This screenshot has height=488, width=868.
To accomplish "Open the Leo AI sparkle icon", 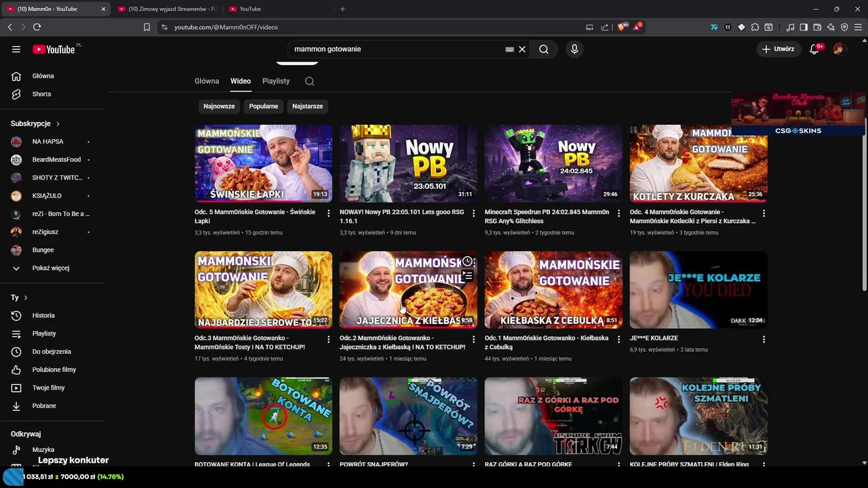I will [831, 27].
